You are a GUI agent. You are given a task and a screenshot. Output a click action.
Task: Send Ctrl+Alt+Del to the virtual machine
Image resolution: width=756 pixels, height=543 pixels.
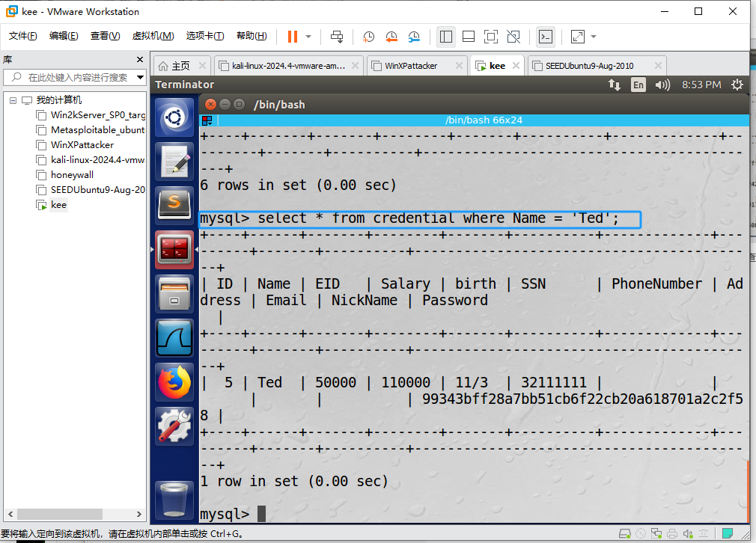[x=337, y=37]
